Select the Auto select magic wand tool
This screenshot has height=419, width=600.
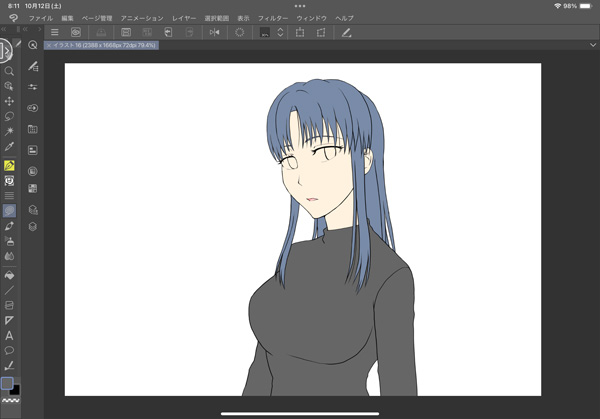9,131
